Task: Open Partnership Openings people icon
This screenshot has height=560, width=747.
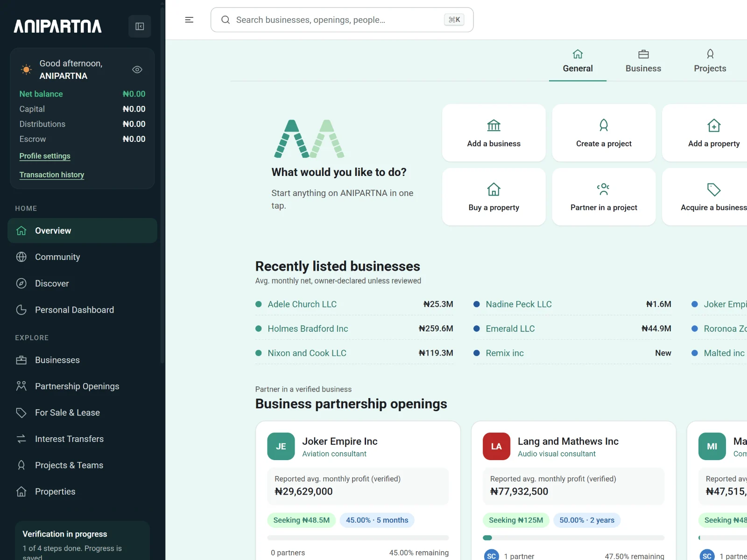Action: [21, 386]
